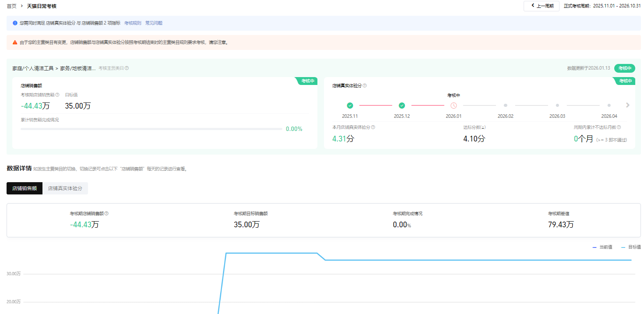Click the 2026.02 timeline dot
The width and height of the screenshot is (644, 314).
click(505, 106)
